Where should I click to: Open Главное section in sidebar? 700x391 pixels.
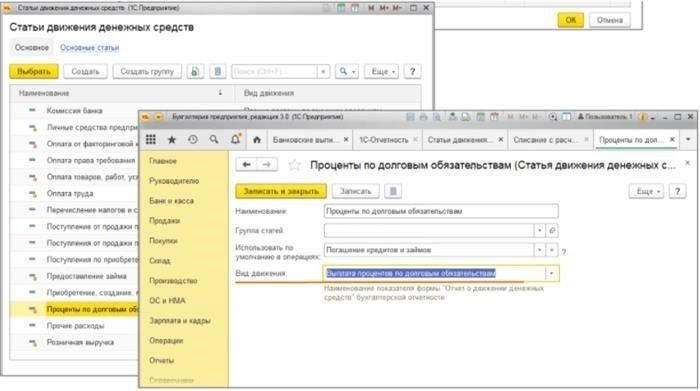coord(163,161)
